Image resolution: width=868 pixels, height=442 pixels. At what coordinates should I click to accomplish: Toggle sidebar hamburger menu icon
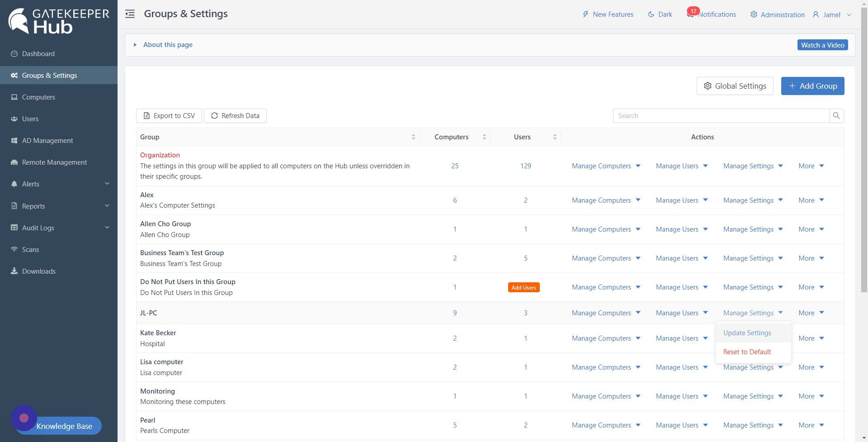click(130, 14)
